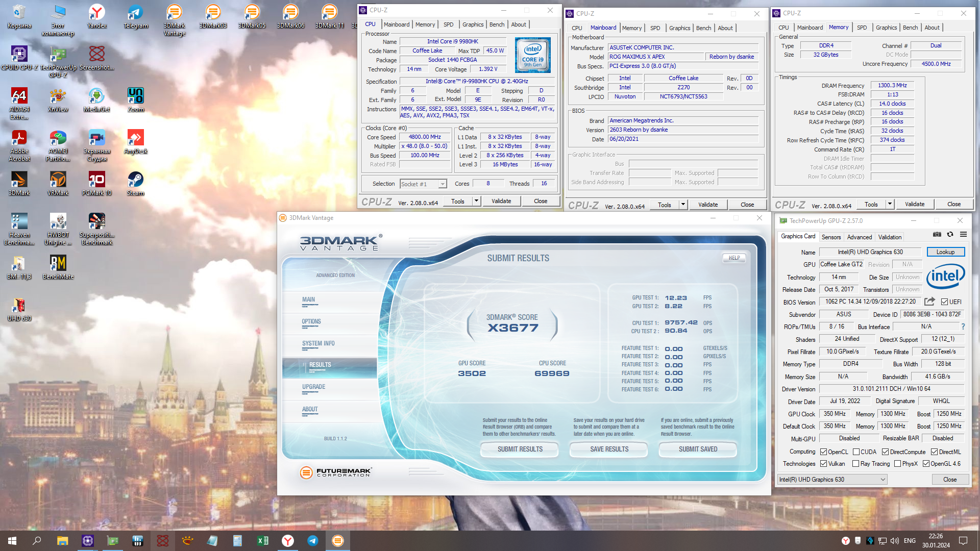
Task: Switch to SPD tab in CPU-Z CPU window
Action: coord(448,24)
